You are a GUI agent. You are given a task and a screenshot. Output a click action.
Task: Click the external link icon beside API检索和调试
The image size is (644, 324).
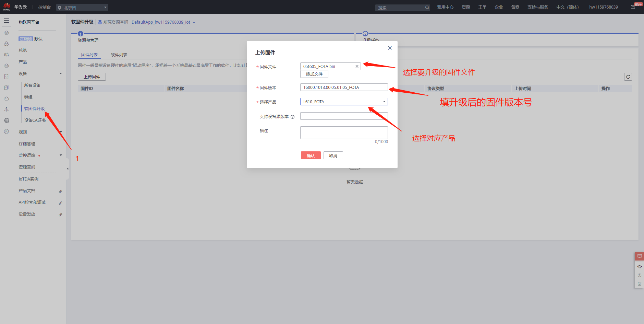(60, 203)
